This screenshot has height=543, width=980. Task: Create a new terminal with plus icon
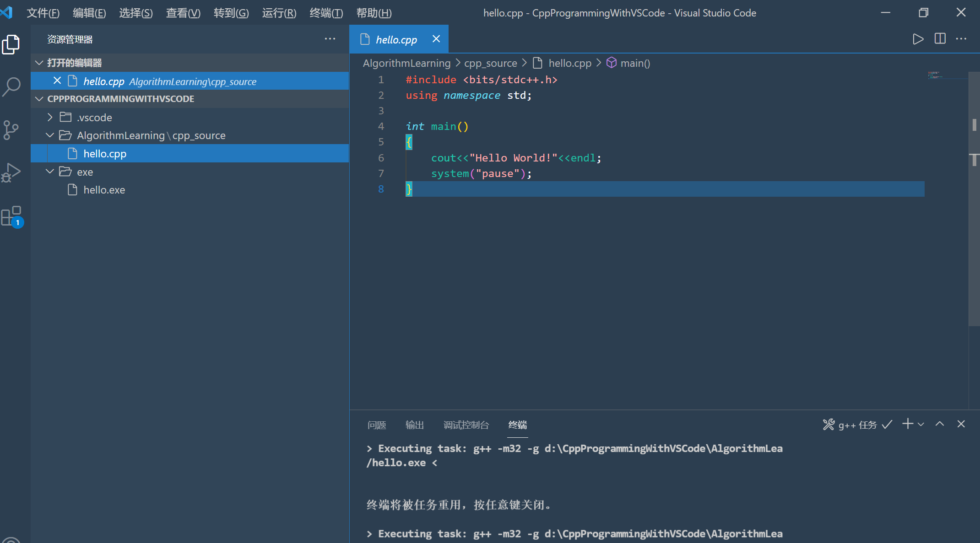(x=907, y=424)
